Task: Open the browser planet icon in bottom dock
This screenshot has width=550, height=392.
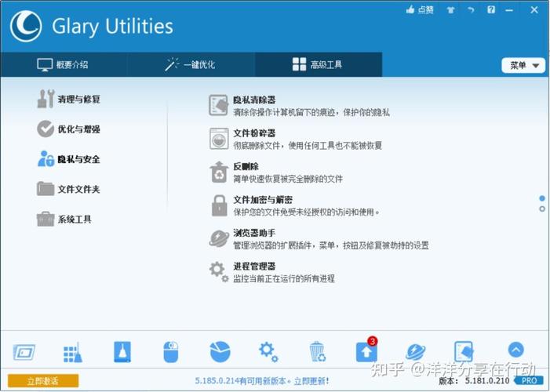Action: (416, 352)
